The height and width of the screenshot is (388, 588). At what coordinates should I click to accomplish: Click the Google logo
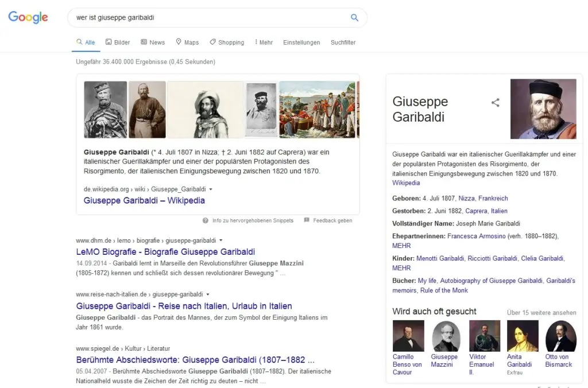[x=28, y=17]
